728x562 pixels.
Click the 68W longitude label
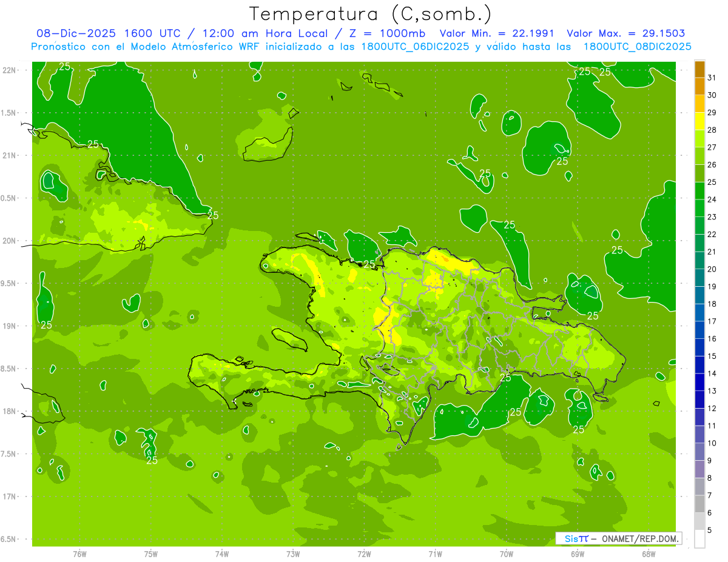click(x=649, y=554)
